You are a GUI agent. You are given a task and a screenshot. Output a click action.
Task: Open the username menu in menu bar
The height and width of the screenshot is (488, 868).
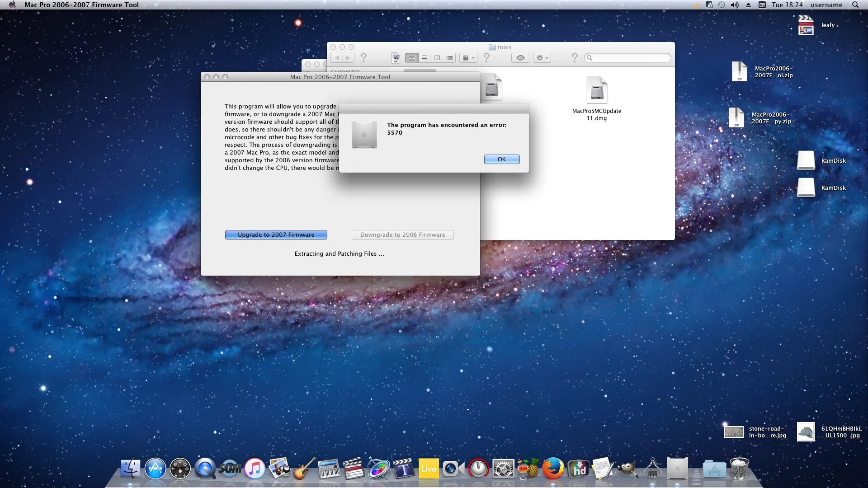click(x=826, y=5)
